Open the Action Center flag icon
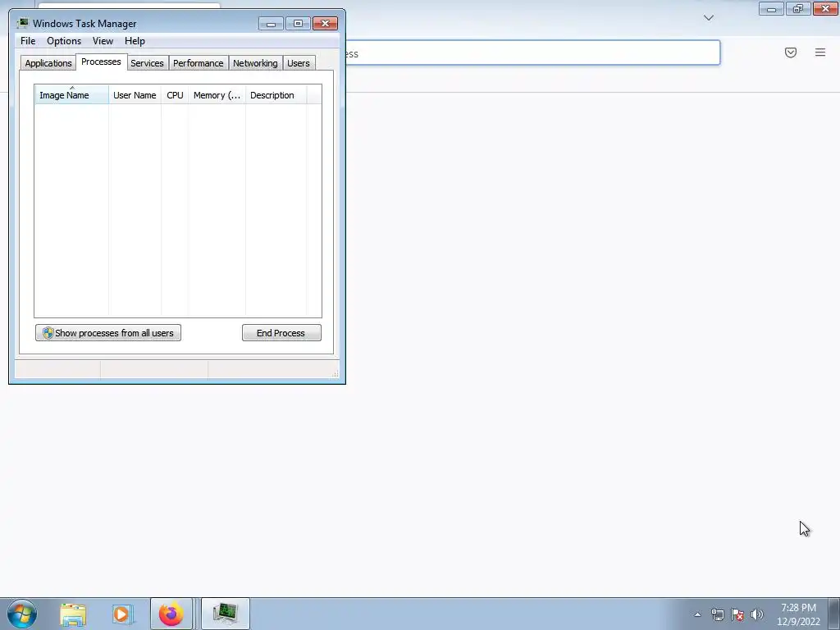The image size is (840, 630). [737, 614]
